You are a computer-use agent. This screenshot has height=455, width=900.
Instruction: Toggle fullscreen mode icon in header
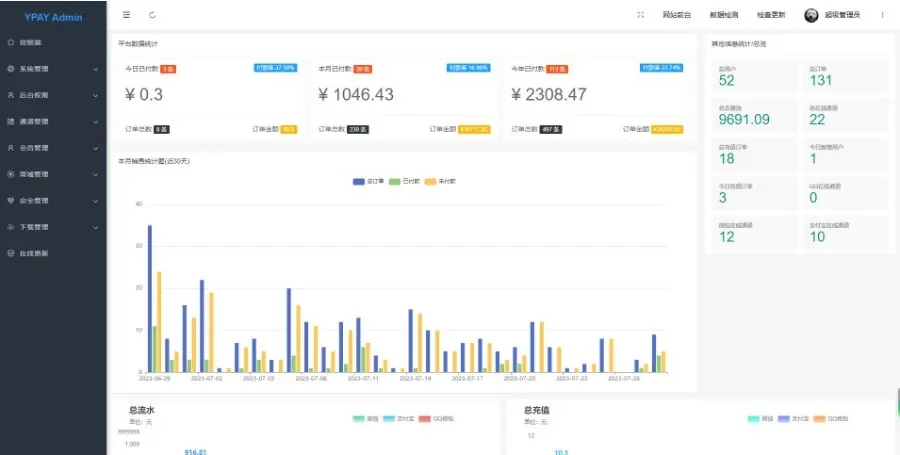[x=640, y=15]
